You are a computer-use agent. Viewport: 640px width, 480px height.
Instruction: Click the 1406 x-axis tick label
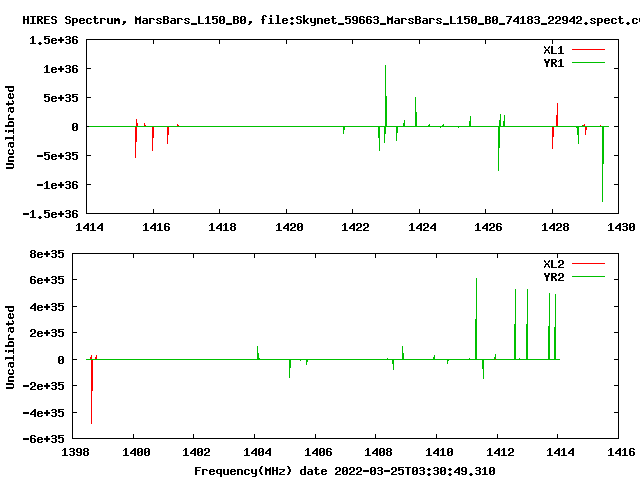[x=318, y=452]
